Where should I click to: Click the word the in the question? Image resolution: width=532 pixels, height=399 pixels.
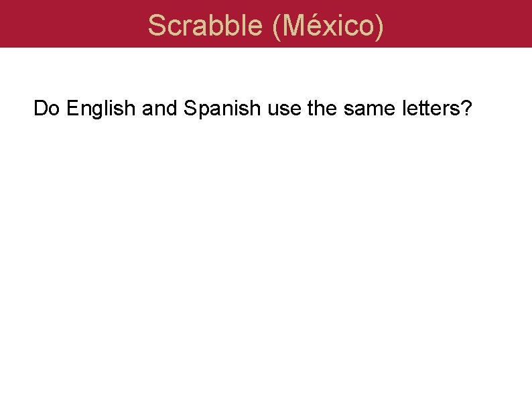pos(322,108)
